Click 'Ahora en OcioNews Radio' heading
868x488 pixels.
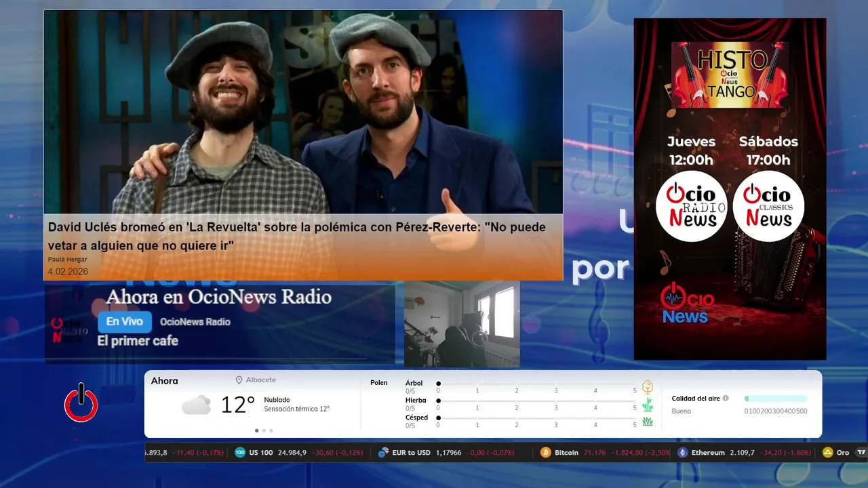(x=219, y=297)
